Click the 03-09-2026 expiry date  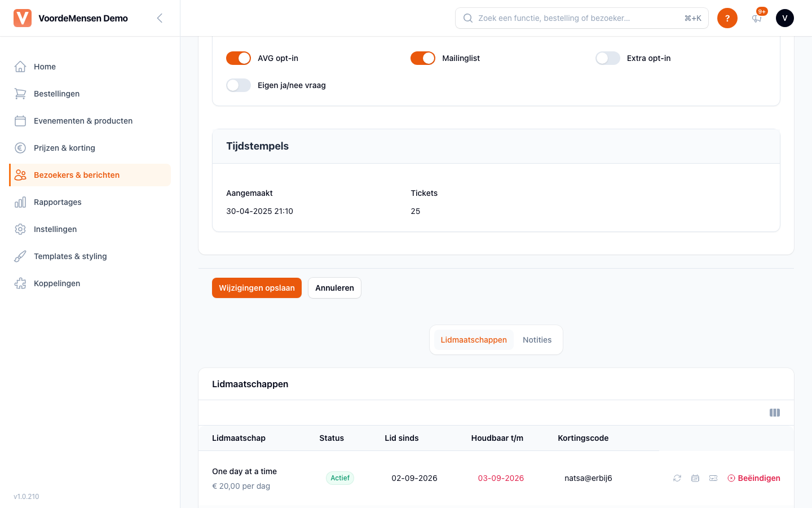pos(501,478)
